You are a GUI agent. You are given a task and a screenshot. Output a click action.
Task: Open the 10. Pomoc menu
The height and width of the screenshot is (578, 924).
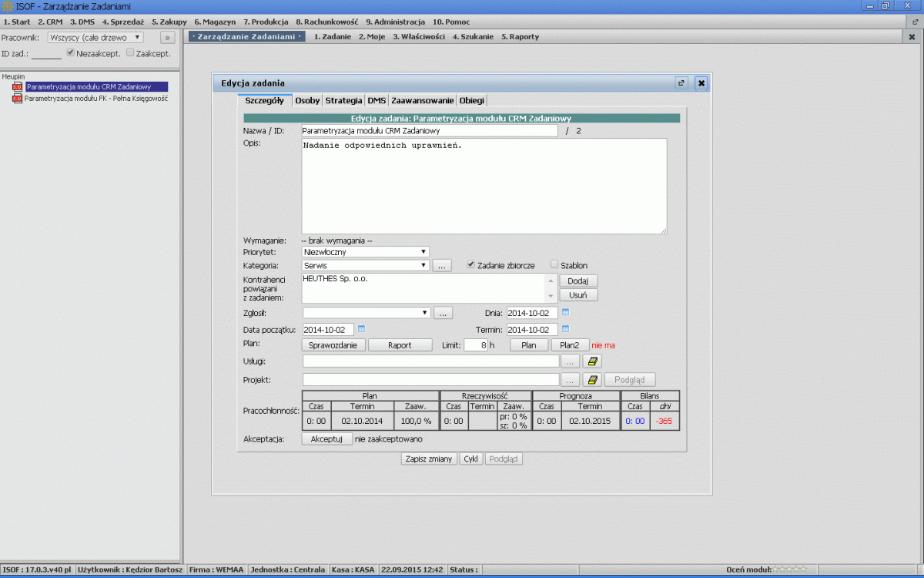[451, 22]
